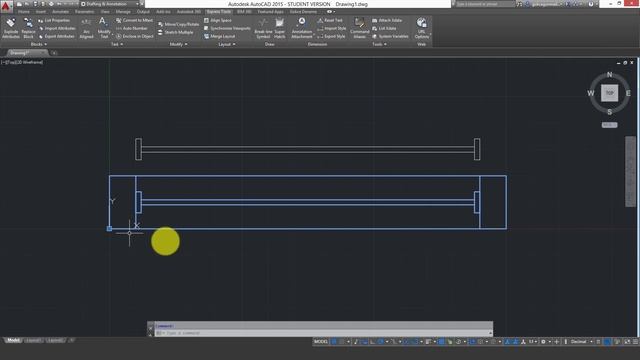This screenshot has height=360, width=640.
Task: Click Convert to Mtext
Action: coord(134,20)
